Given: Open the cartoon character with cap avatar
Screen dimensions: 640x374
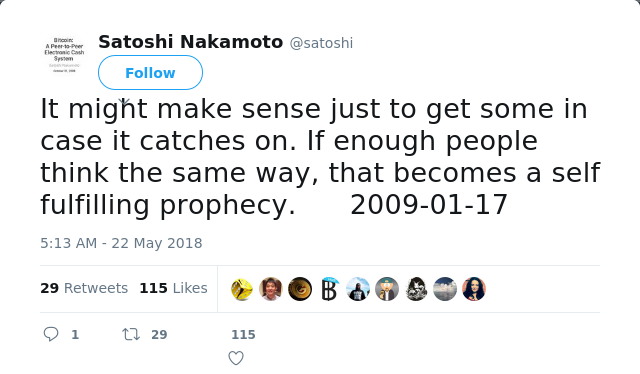Looking at the screenshot, I should [387, 289].
